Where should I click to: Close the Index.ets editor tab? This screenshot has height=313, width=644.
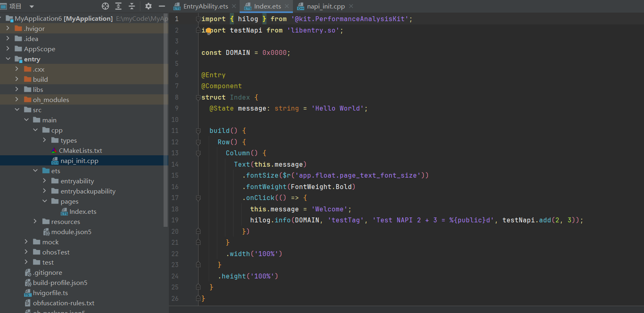pyautogui.click(x=287, y=6)
